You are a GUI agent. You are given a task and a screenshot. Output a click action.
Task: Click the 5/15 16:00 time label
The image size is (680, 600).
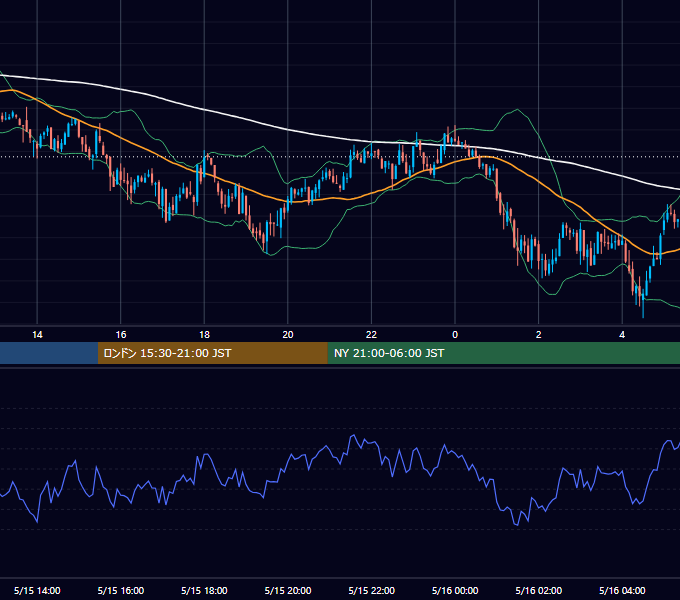pos(121,590)
